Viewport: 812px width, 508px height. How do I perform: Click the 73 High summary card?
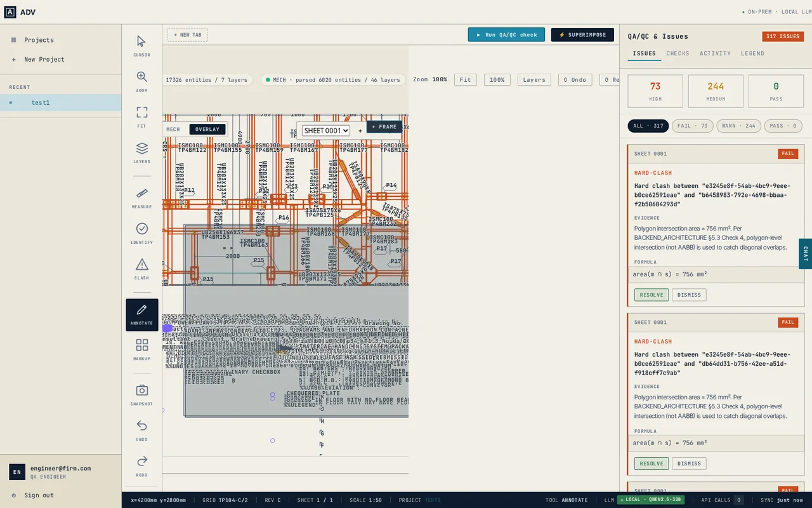(655, 91)
